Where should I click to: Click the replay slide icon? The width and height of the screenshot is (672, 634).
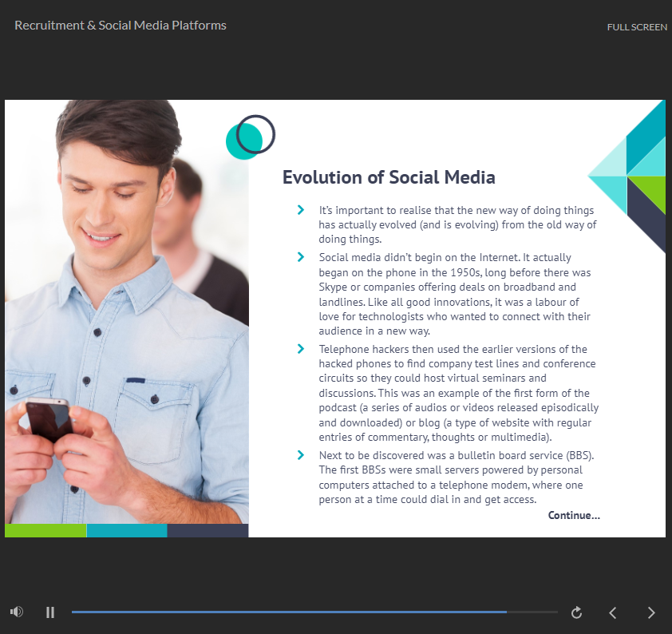[x=576, y=612]
